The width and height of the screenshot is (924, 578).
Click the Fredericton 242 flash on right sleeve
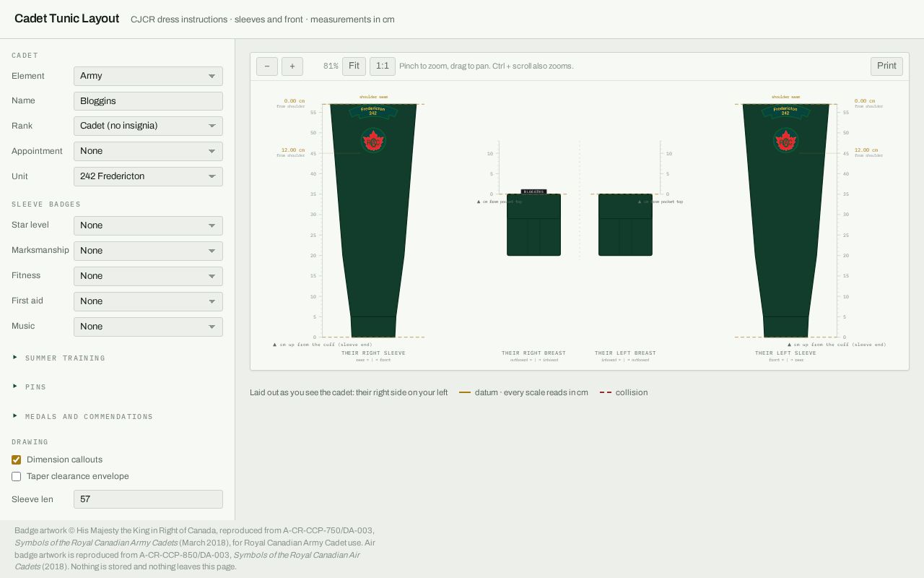tap(373, 111)
